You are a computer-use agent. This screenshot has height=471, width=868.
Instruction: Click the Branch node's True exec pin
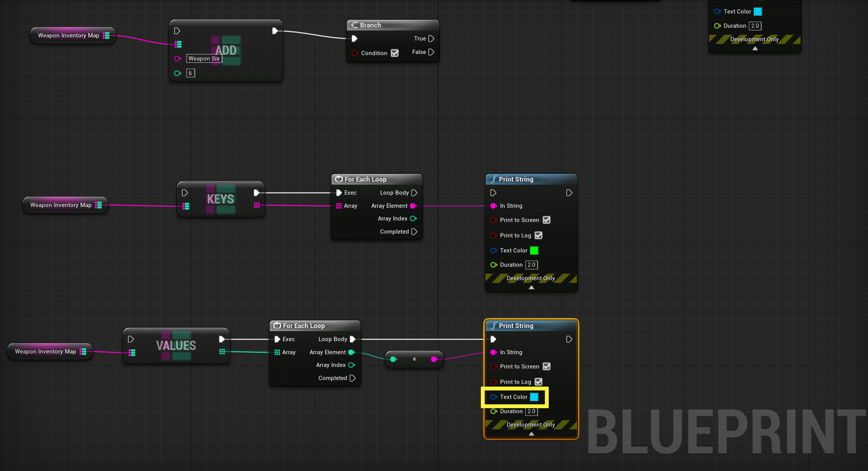point(431,39)
